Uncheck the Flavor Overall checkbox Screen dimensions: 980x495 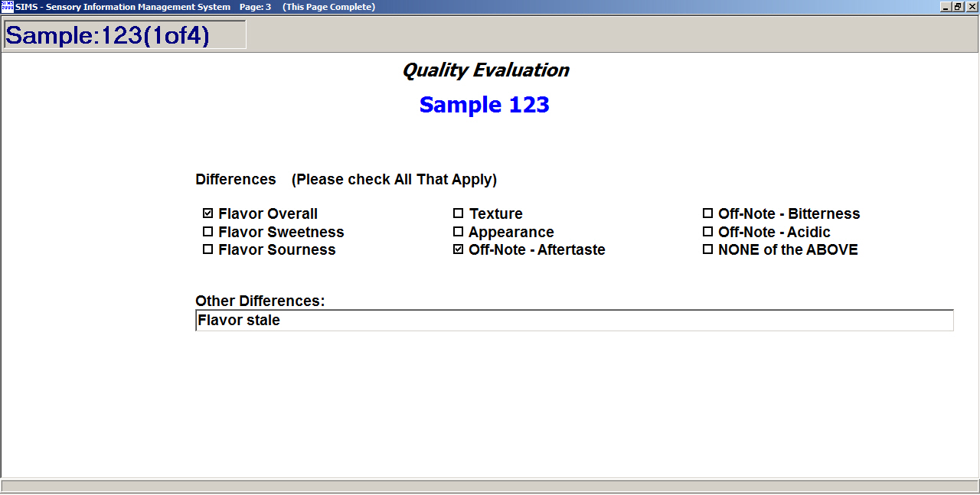coord(207,213)
